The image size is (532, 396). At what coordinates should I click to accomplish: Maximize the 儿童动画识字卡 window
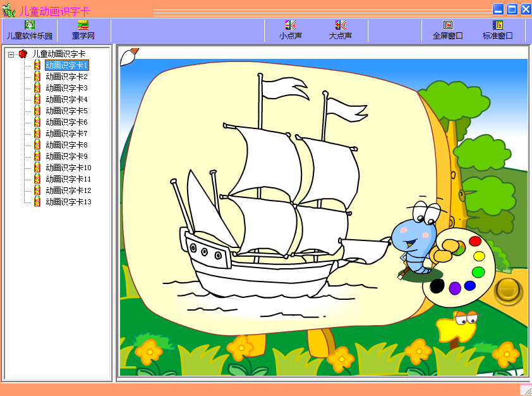click(x=512, y=9)
